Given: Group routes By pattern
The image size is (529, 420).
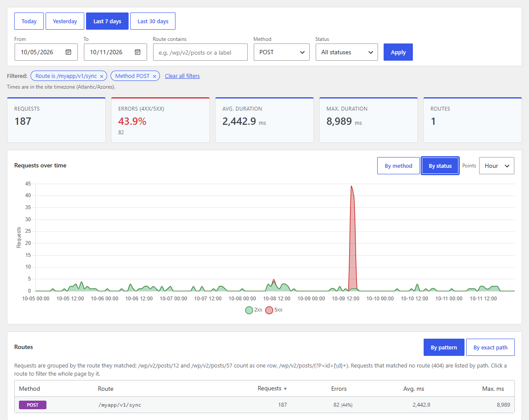Looking at the screenshot, I should (x=444, y=347).
